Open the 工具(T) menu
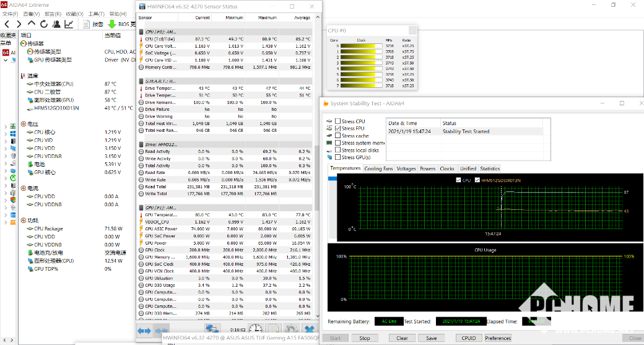The width and height of the screenshot is (644, 345). point(96,14)
